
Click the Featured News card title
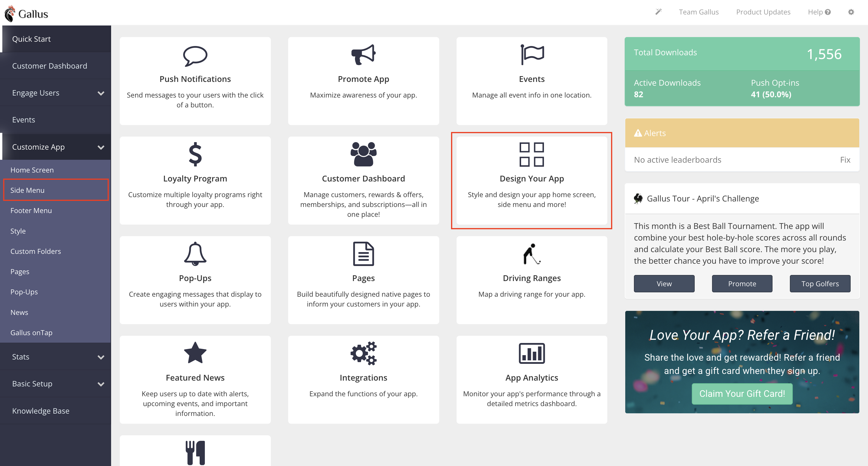195,378
